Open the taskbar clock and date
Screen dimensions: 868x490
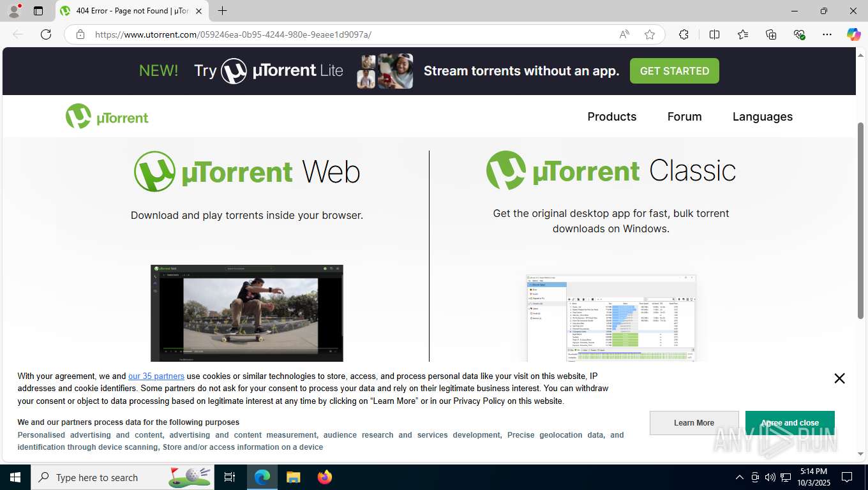point(814,477)
